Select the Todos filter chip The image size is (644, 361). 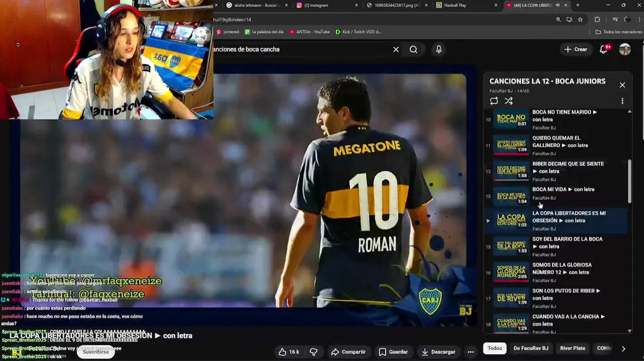(x=494, y=348)
